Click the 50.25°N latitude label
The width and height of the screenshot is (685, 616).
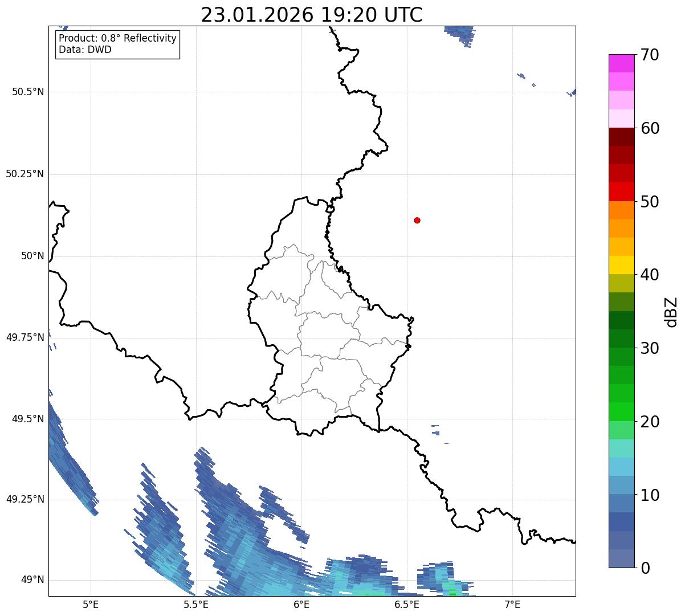click(x=25, y=174)
